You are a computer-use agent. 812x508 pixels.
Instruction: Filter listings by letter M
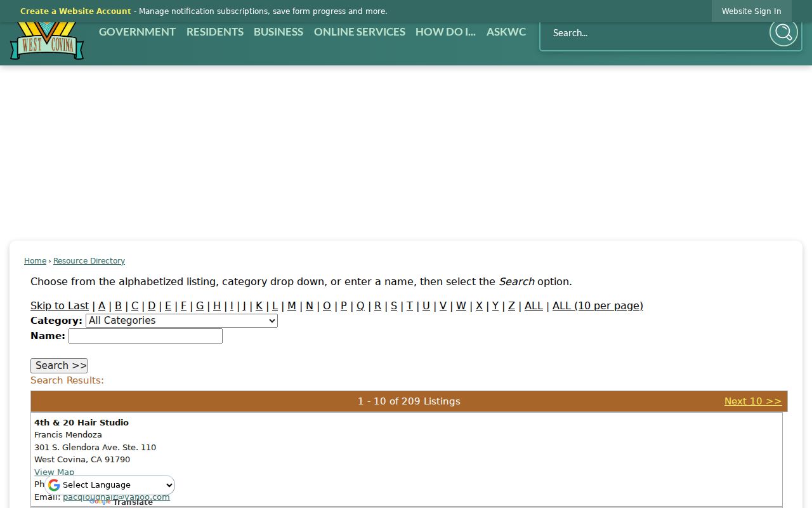pos(292,306)
